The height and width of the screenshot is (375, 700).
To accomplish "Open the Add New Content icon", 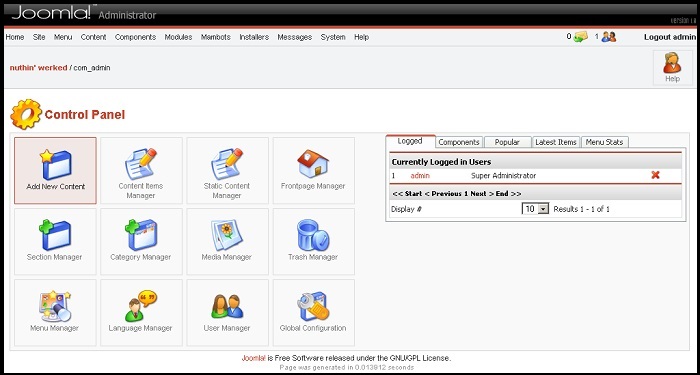I will pos(55,171).
